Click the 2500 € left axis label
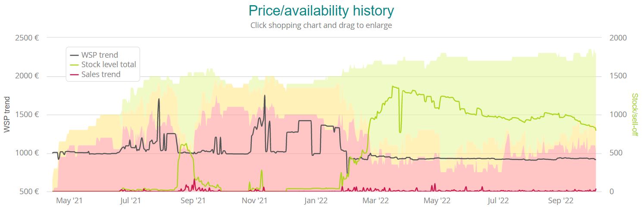The width and height of the screenshot is (644, 217). [27, 38]
